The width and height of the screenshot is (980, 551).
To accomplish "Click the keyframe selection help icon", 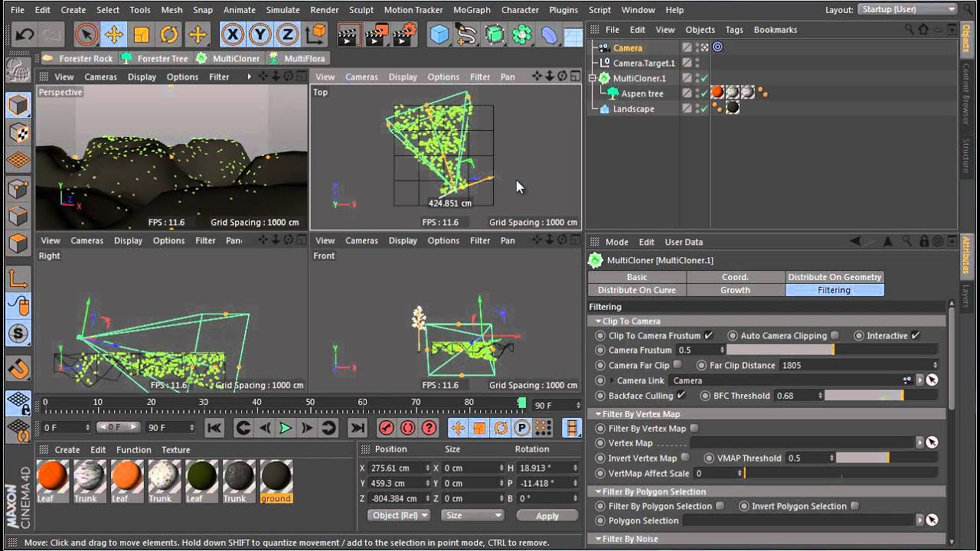I will tap(430, 428).
